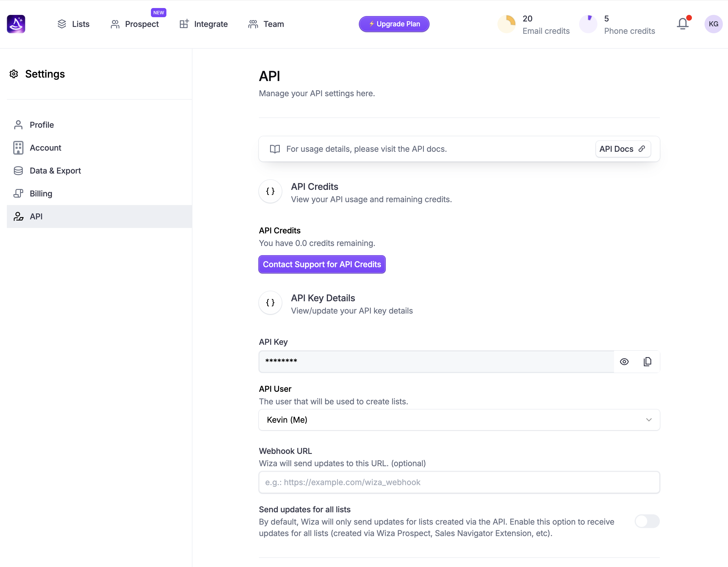728x567 pixels.
Task: Select the API settings item
Action: (99, 216)
